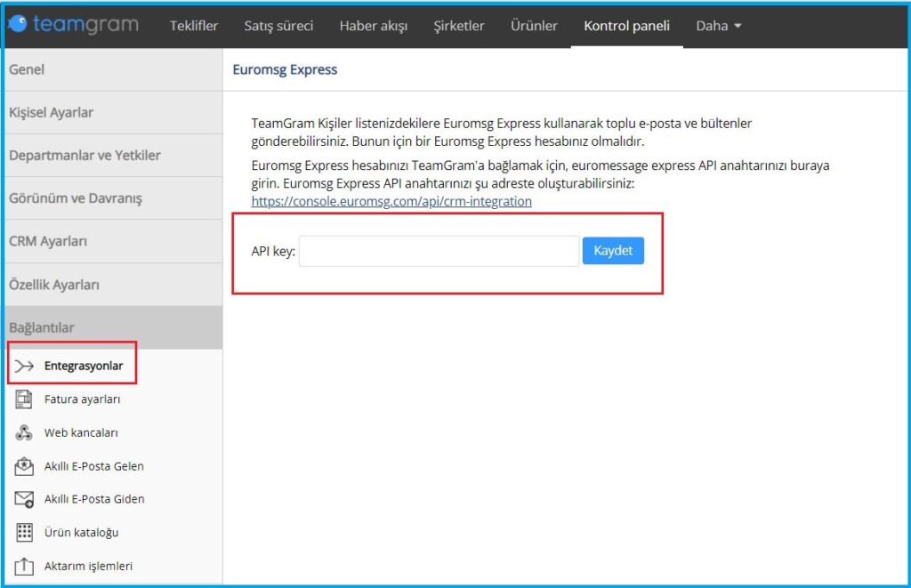Expand the Genel settings section
The image size is (911, 588).
click(x=113, y=69)
